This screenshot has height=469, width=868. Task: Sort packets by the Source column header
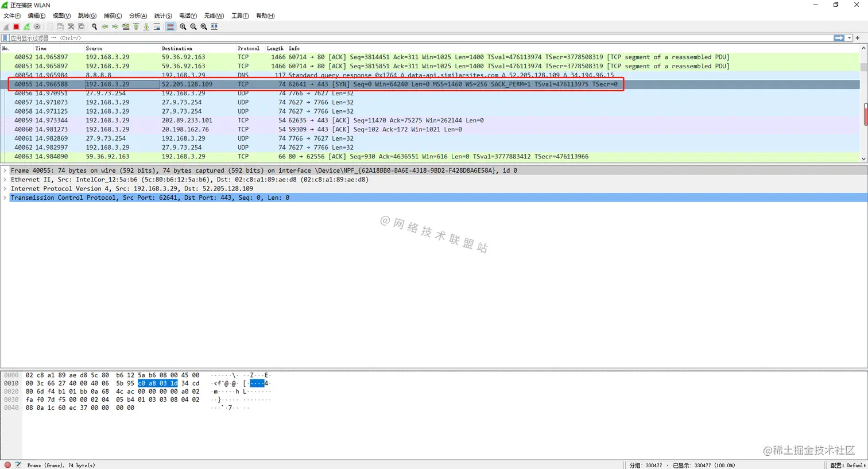click(122, 49)
